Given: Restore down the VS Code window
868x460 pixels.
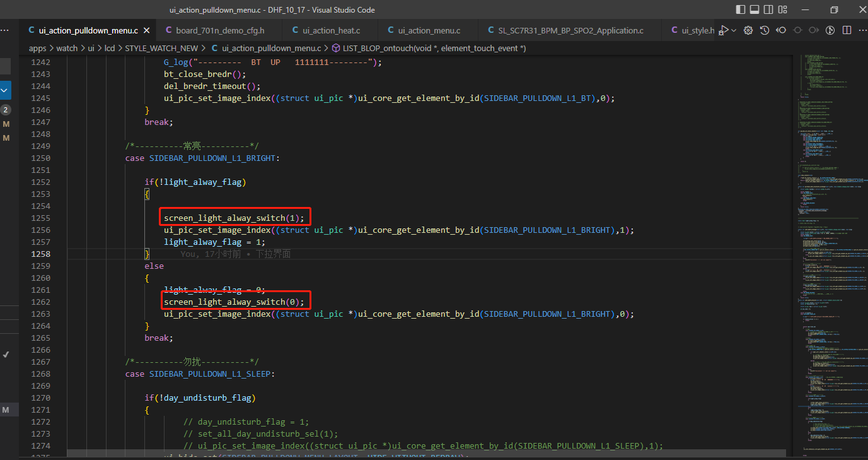Looking at the screenshot, I should coord(834,9).
